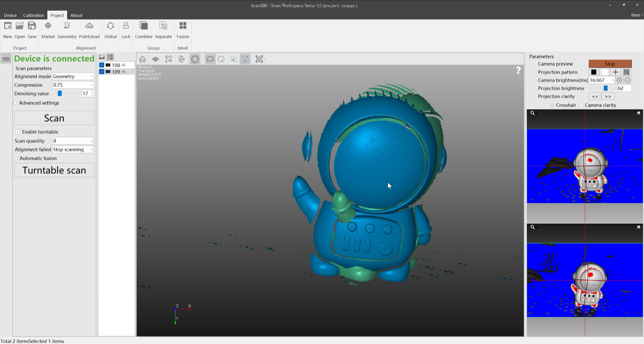644x344 pixels.
Task: Toggle the Crosshair checkbox
Action: pyautogui.click(x=552, y=105)
